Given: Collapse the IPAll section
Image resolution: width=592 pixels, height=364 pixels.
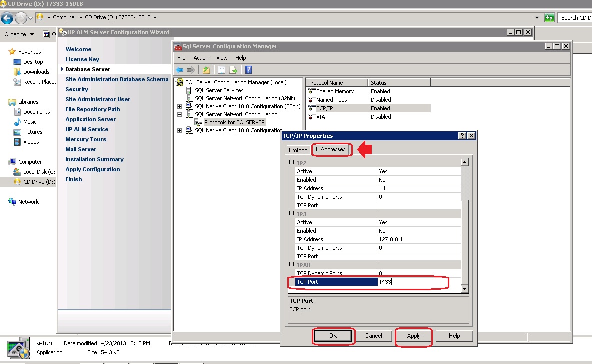Looking at the screenshot, I should click(x=291, y=264).
